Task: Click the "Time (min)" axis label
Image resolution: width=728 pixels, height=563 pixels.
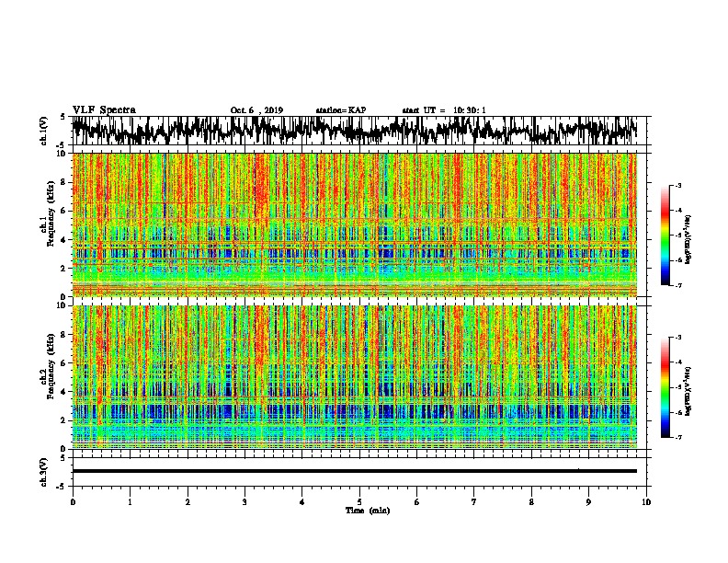Action: tap(368, 511)
